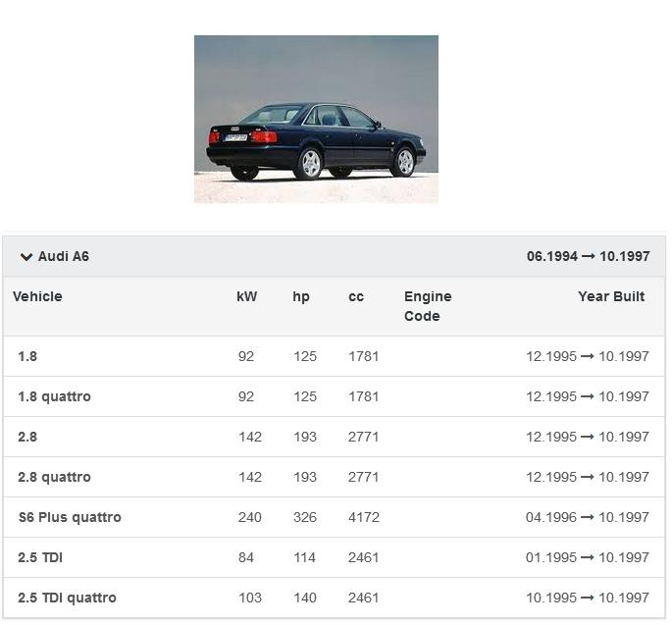This screenshot has width=672, height=625.
Task: Select the 2.8 quattro model
Action: pyautogui.click(x=54, y=477)
